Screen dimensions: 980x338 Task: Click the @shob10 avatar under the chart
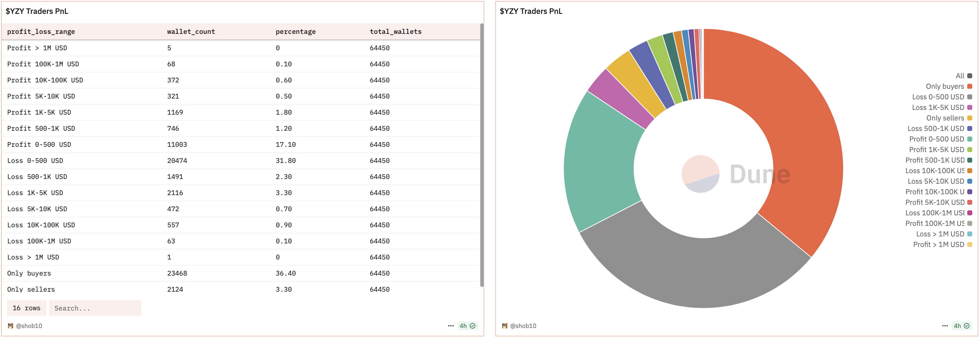[504, 326]
